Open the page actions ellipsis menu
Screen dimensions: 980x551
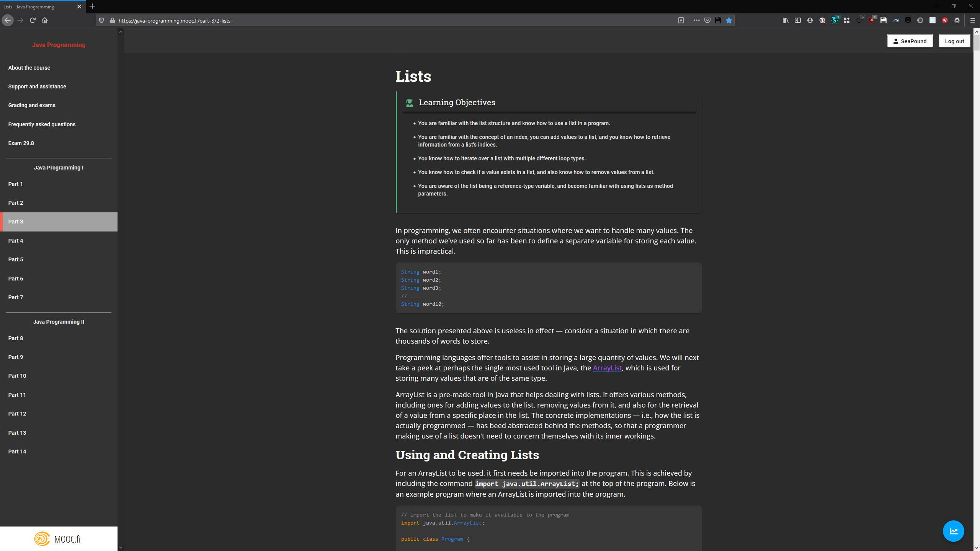coord(697,20)
